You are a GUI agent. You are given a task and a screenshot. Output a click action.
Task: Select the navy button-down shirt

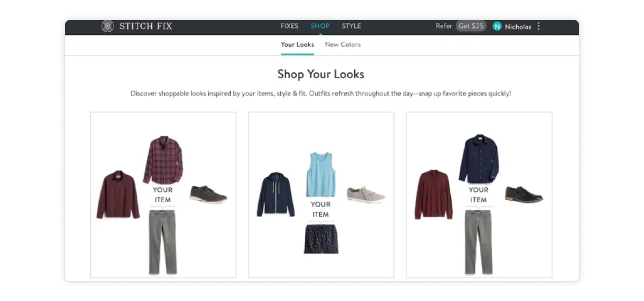coord(478,159)
